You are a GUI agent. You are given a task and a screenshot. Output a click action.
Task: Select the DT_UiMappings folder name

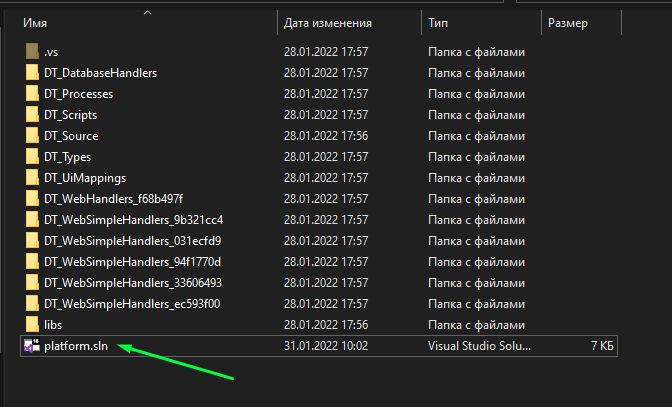pos(85,178)
